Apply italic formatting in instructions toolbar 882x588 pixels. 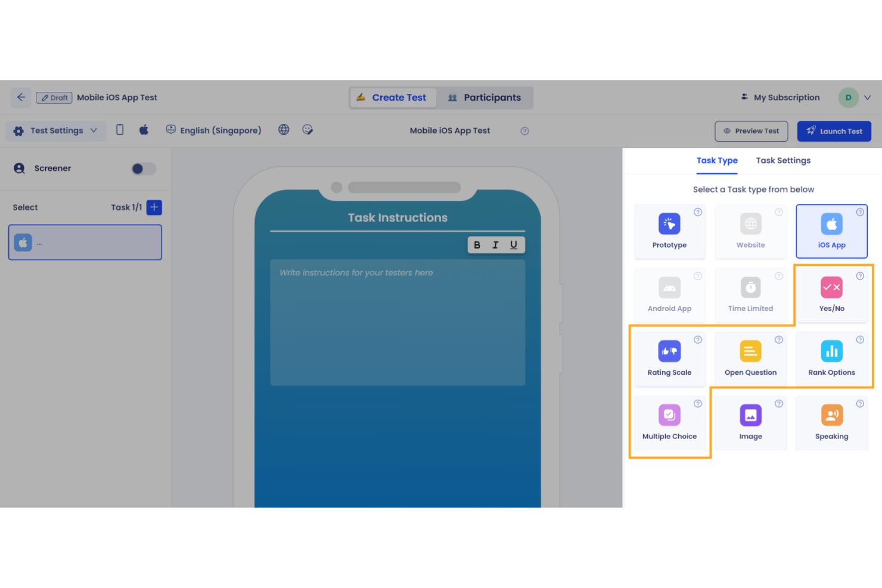pos(495,244)
